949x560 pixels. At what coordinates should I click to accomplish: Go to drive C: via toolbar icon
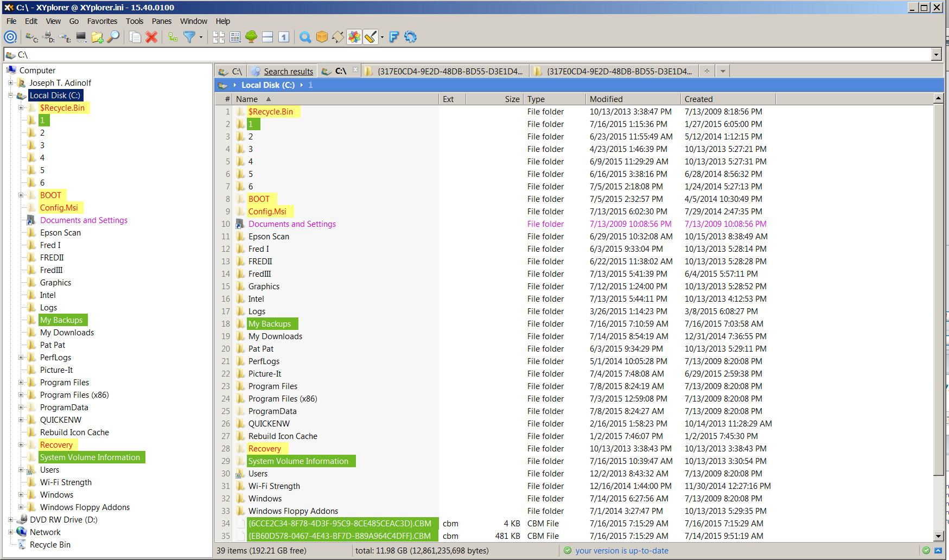31,37
